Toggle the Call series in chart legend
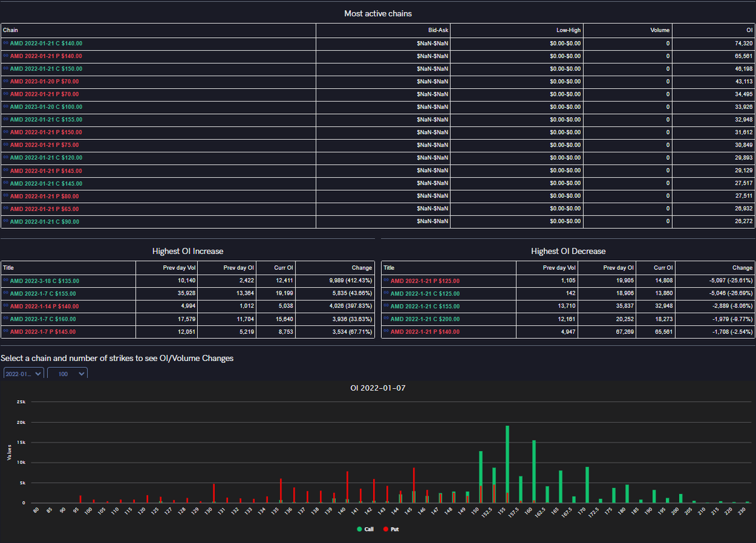 coord(365,529)
